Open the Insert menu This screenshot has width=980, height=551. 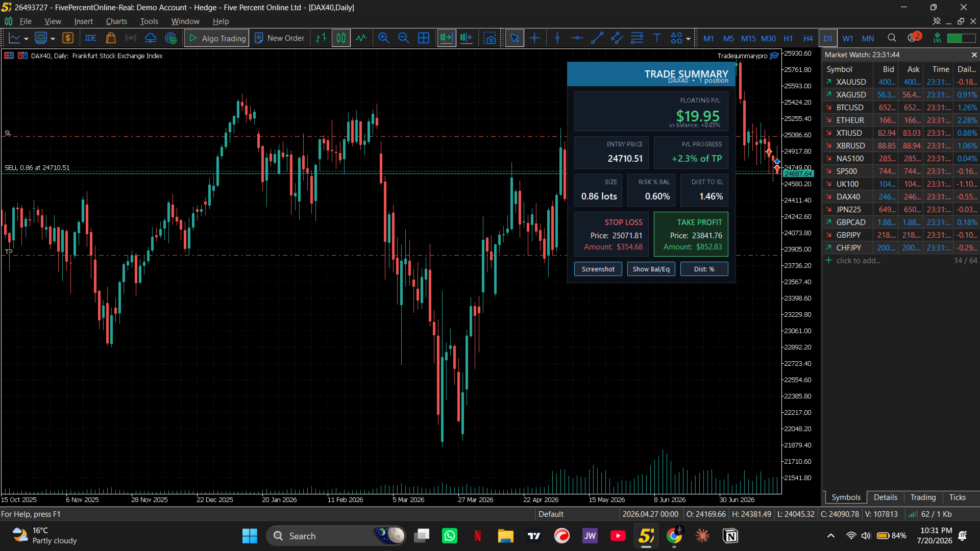83,21
